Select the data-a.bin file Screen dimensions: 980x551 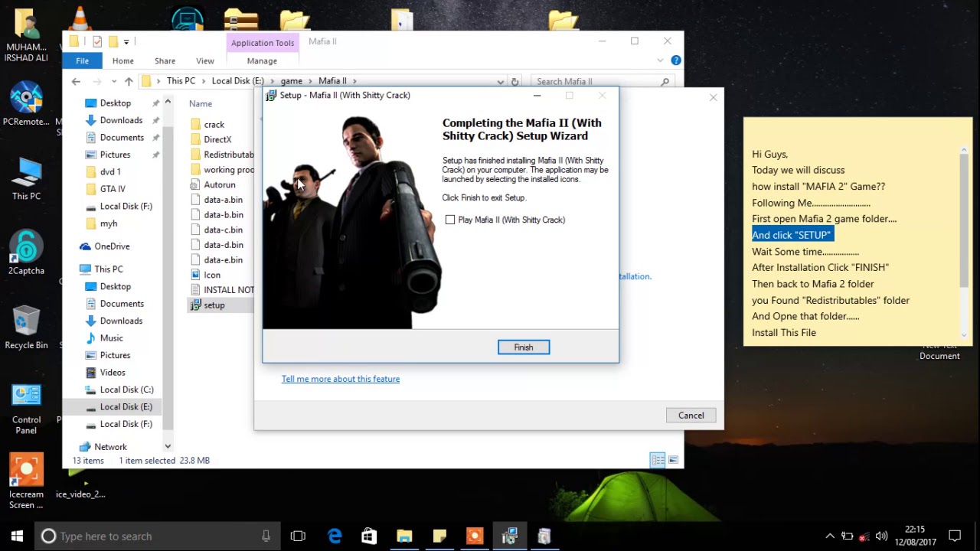[223, 200]
